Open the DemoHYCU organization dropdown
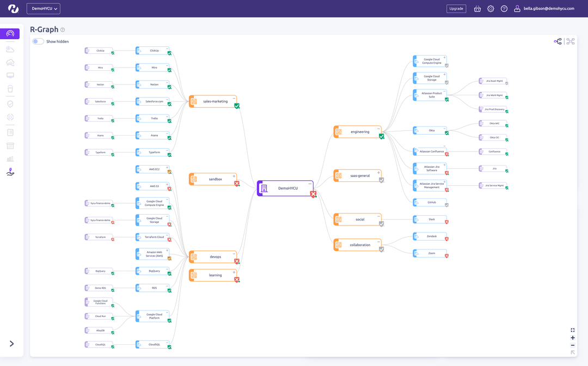 point(43,9)
